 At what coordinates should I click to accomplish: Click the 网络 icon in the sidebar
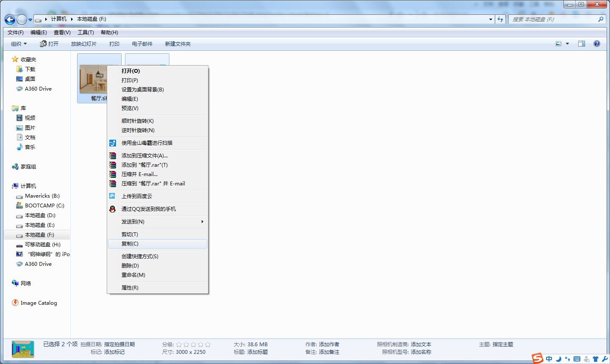coord(15,283)
